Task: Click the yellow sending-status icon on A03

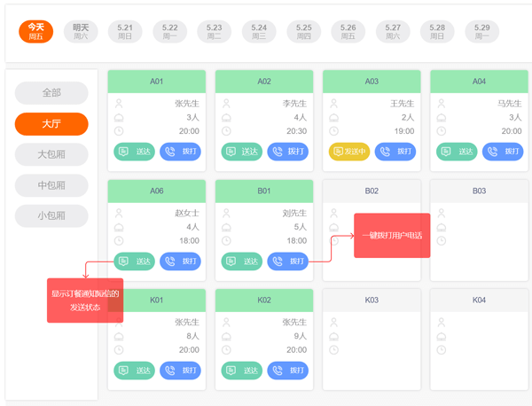Action: click(339, 152)
